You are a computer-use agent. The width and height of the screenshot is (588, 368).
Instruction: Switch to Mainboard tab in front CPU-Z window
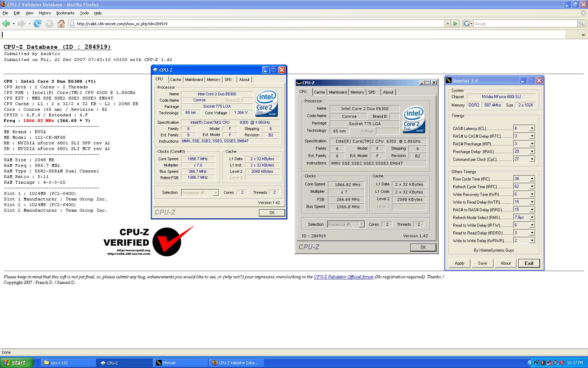click(x=194, y=80)
